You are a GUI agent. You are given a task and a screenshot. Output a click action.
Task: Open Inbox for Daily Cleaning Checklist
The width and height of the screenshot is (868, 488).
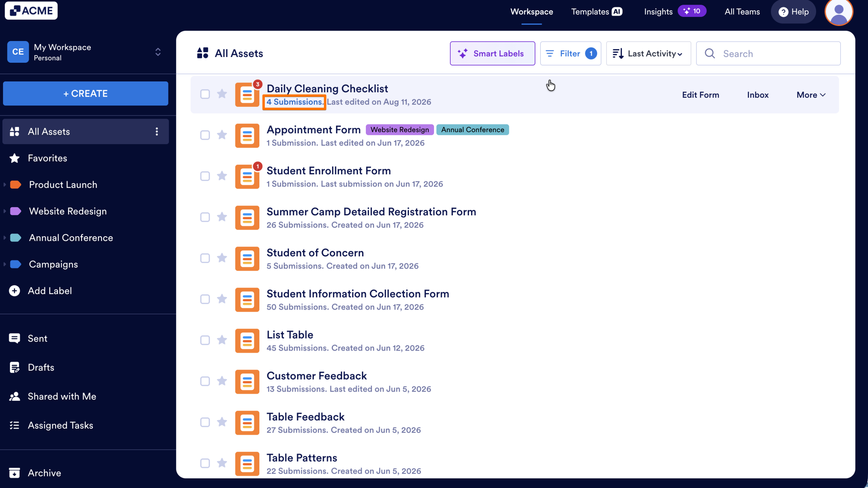tap(758, 95)
